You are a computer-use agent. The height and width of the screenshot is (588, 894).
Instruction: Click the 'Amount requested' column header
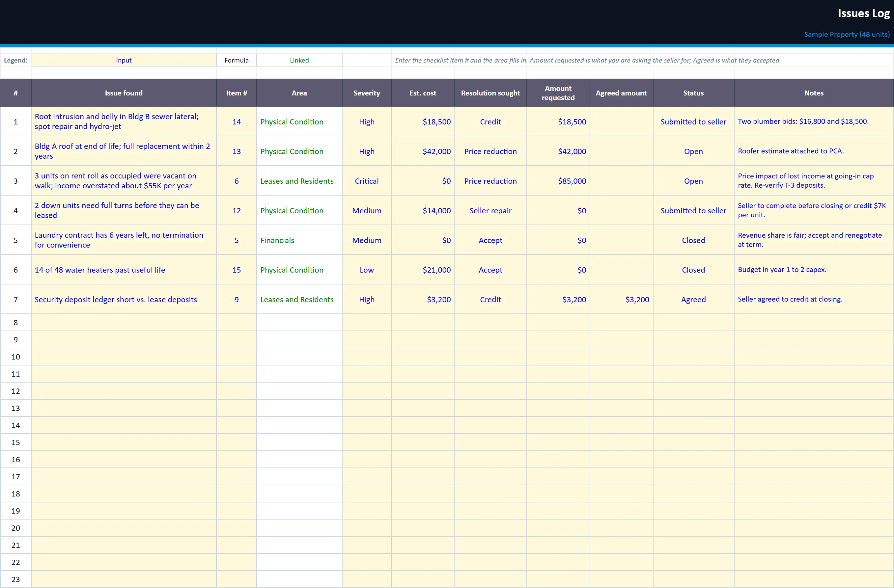(558, 93)
